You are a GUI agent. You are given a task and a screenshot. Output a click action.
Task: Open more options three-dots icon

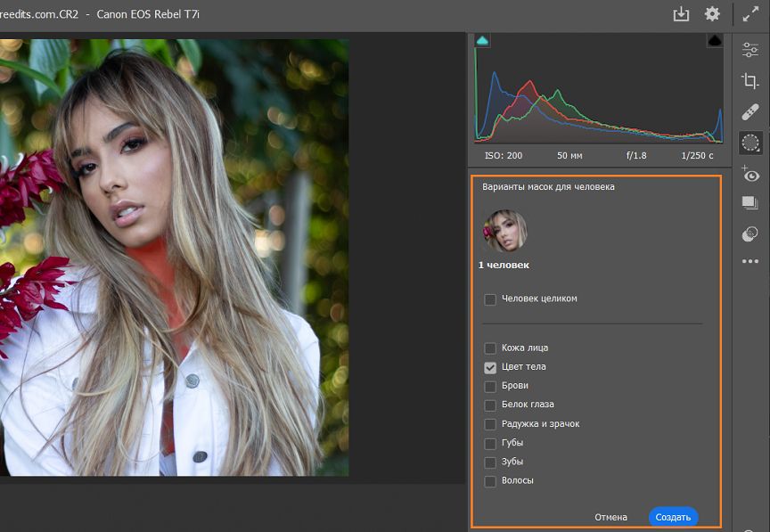(750, 261)
